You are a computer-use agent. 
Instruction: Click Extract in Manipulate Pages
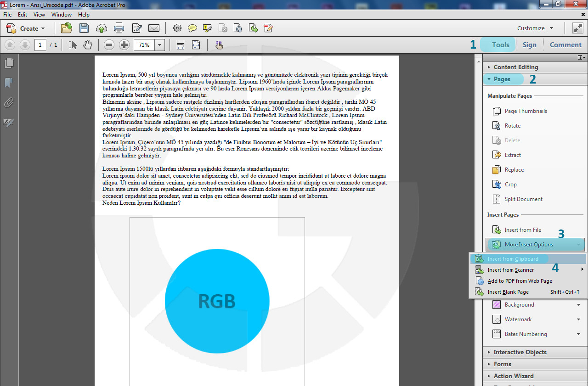pos(507,155)
